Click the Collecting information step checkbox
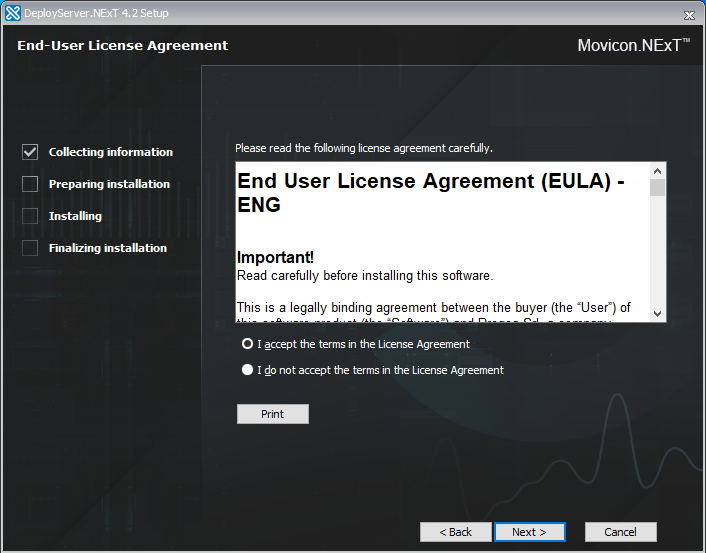 coord(30,152)
